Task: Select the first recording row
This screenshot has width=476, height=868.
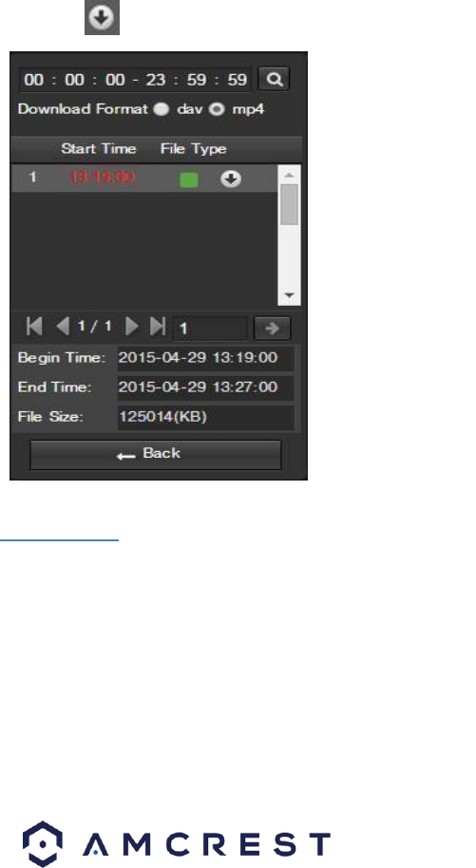Action: [x=144, y=179]
